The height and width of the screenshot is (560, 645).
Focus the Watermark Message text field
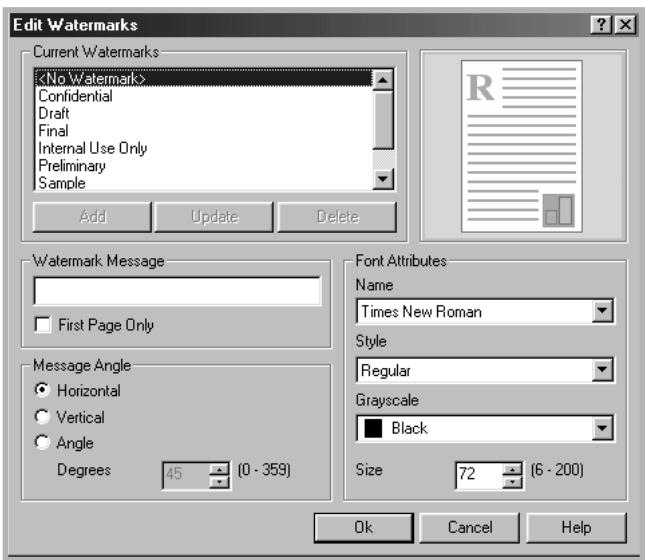coord(177,291)
